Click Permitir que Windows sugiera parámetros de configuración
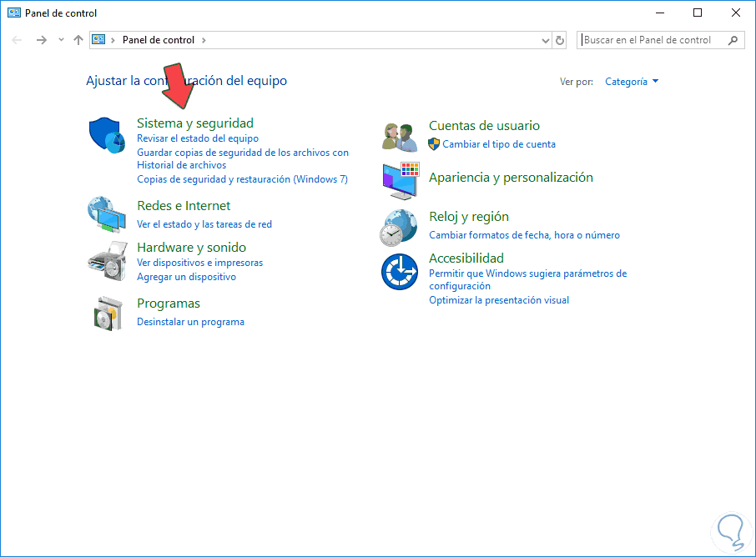This screenshot has height=557, width=756. (528, 279)
